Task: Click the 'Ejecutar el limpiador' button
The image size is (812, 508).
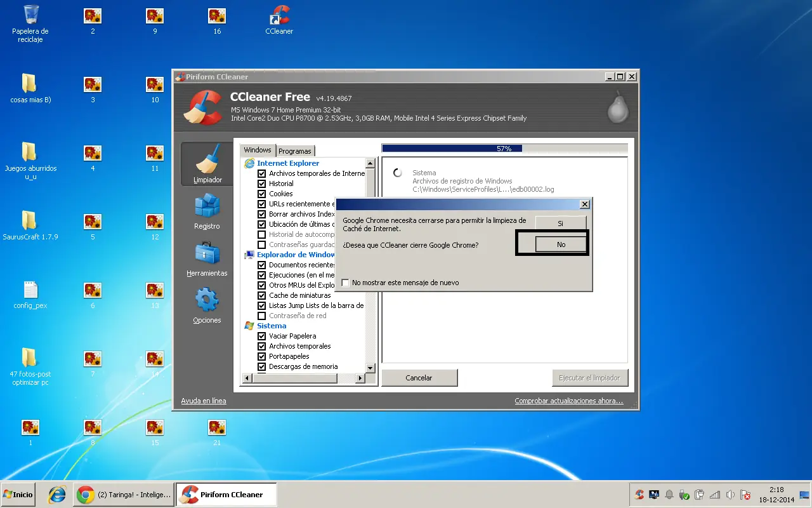Action: (590, 378)
